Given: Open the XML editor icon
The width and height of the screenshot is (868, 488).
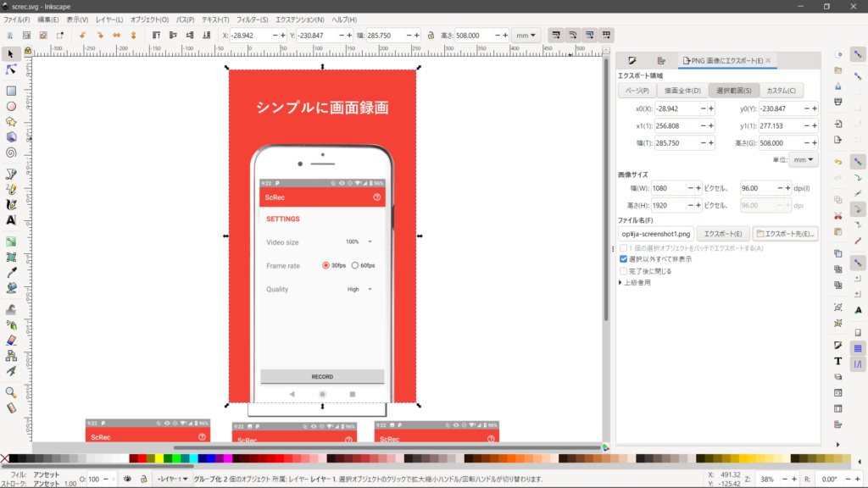Looking at the screenshot, I should pos(838,393).
